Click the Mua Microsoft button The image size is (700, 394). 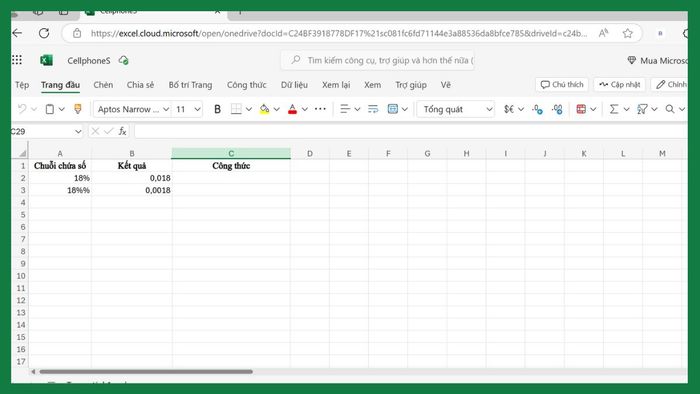click(x=657, y=60)
